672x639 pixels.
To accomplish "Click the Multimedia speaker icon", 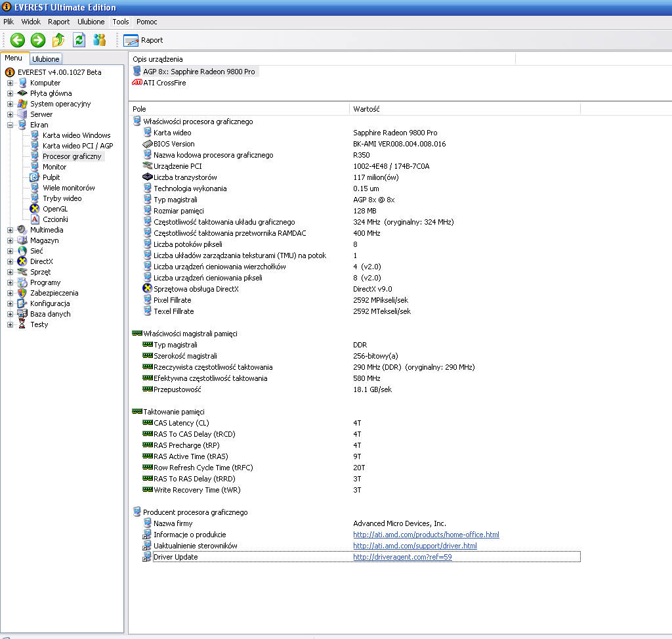I will 22,230.
